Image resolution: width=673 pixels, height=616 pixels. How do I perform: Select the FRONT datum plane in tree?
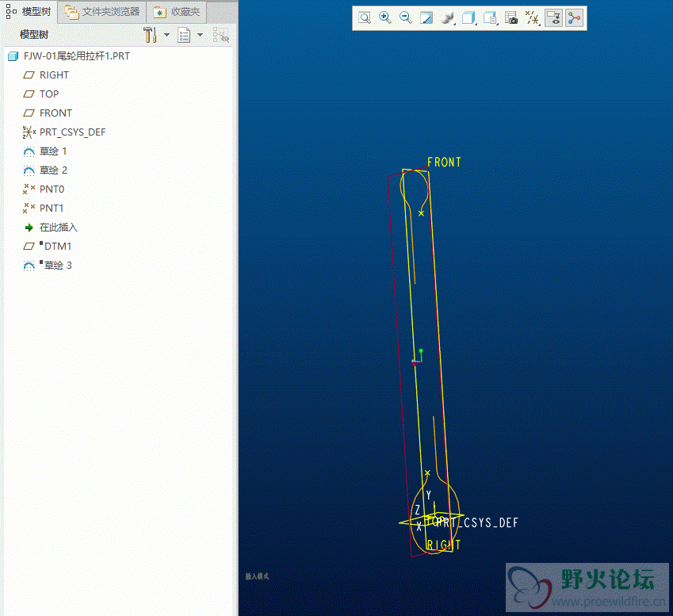coord(55,113)
